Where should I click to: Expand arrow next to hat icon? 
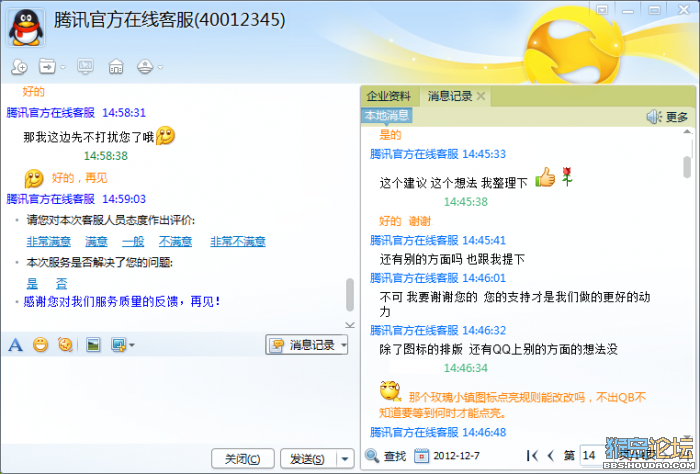click(161, 67)
